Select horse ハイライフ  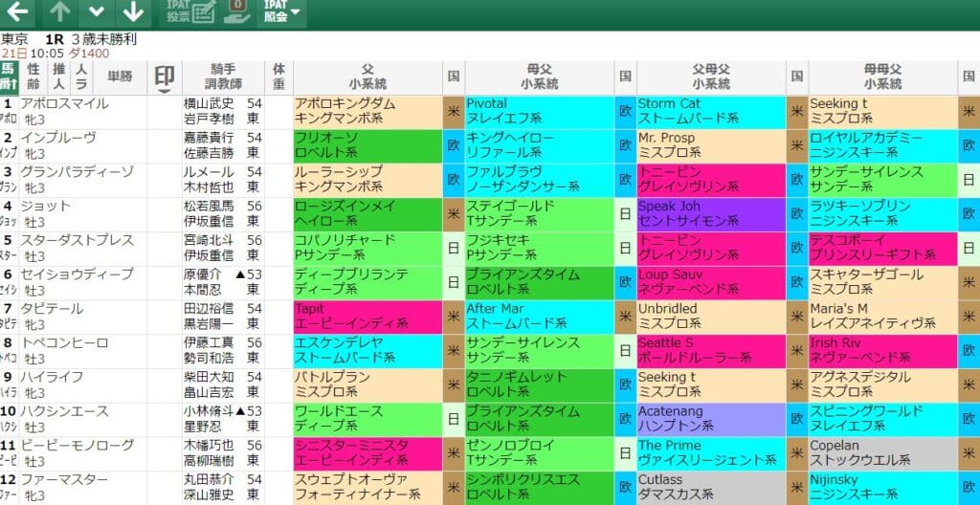(x=52, y=377)
